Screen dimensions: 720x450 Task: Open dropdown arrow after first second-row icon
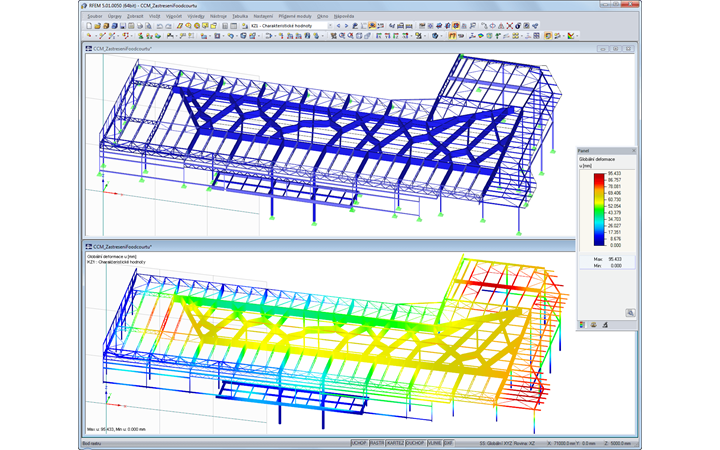(96, 36)
